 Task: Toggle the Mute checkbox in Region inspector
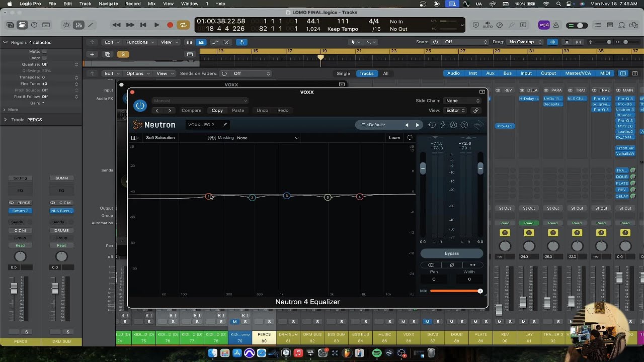tap(44, 51)
